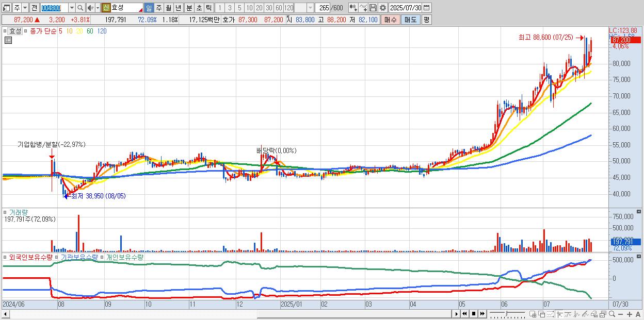Open the 주 market type dropdown
The image size is (644, 320).
(x=25, y=8)
